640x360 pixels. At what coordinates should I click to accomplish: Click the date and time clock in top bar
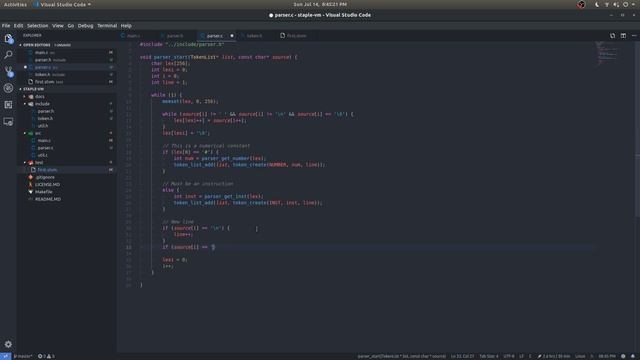[320, 4]
